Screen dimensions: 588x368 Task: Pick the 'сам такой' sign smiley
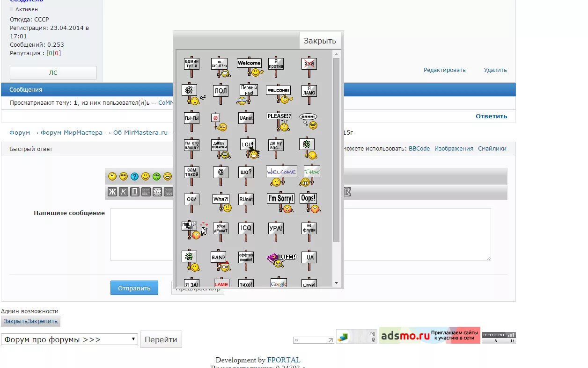click(x=191, y=175)
